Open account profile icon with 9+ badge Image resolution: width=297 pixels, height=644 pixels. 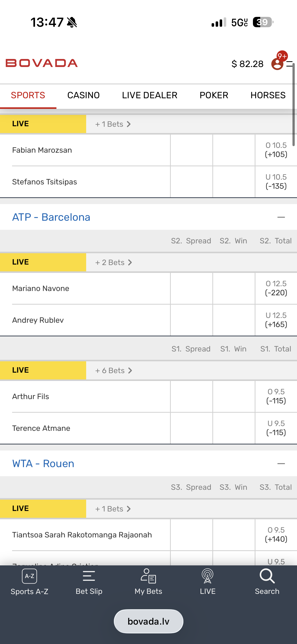[x=277, y=63]
